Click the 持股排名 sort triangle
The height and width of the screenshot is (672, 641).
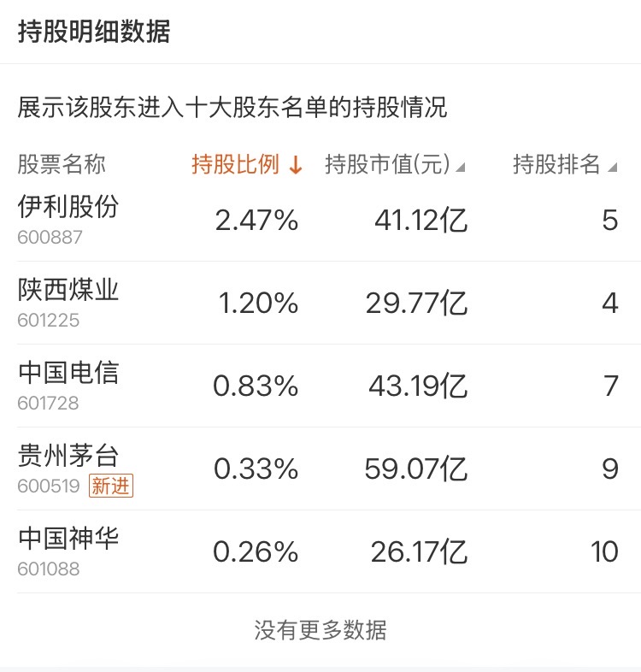point(613,167)
